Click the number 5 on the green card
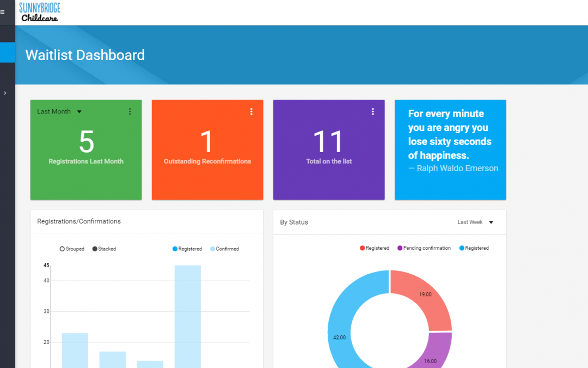This screenshot has height=368, width=588. (x=86, y=142)
